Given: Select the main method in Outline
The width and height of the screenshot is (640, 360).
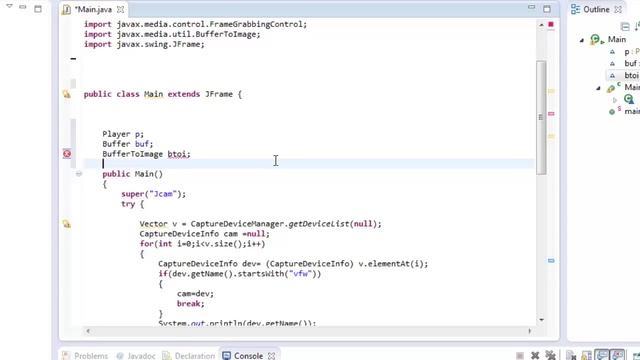Looking at the screenshot, I should [x=632, y=111].
